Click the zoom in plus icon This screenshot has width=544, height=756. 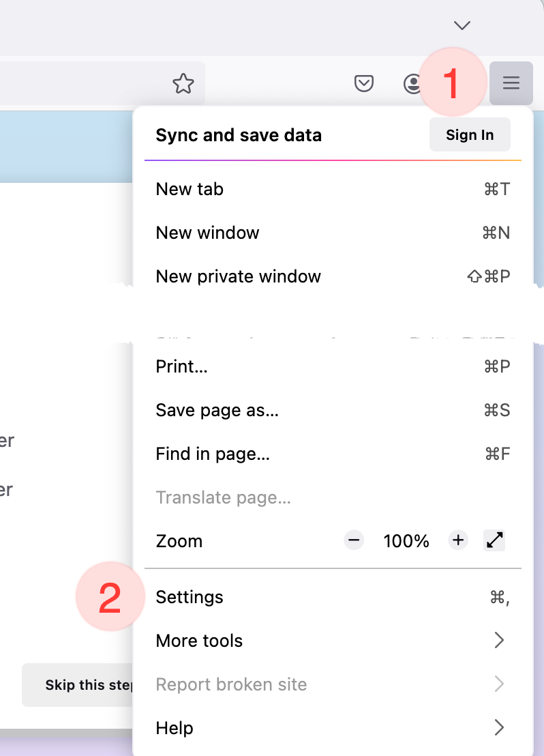pyautogui.click(x=458, y=541)
